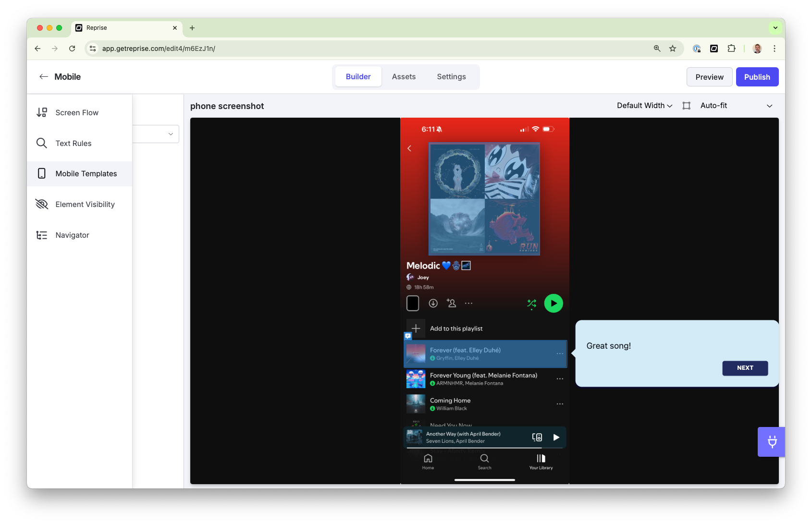Click the Publish button
Screen dimensions: 812x524
coord(757,77)
